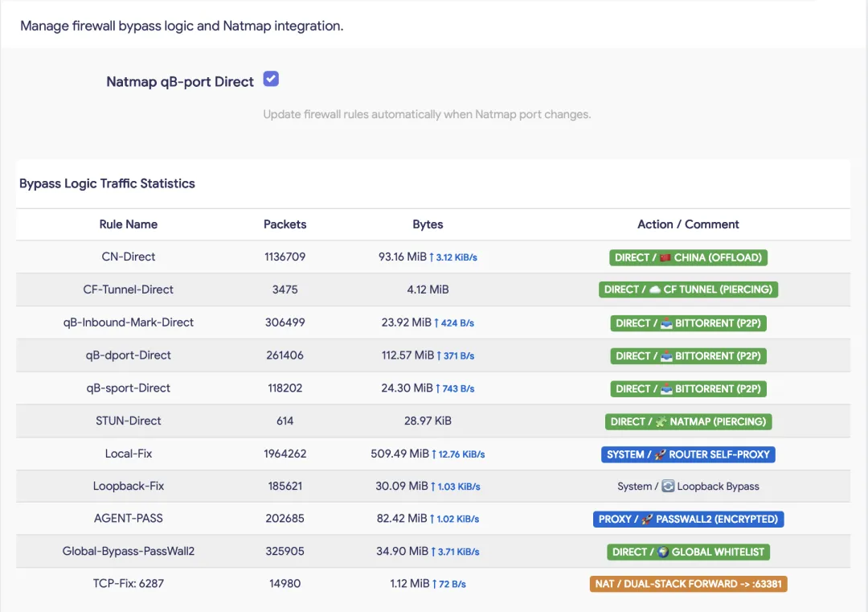Click cloud icon in CF Tunnel badge

click(x=655, y=290)
